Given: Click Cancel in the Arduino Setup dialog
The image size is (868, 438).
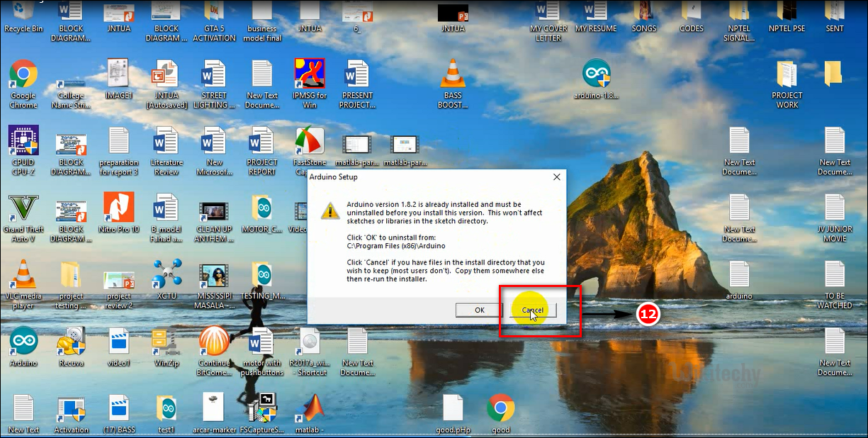Looking at the screenshot, I should [532, 310].
